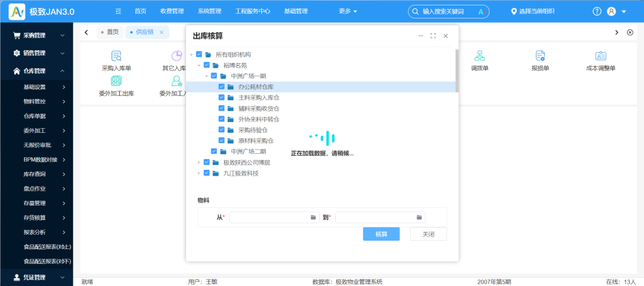Screen dimensions: 644x286
Task: Click the 到 material input field
Action: point(380,217)
